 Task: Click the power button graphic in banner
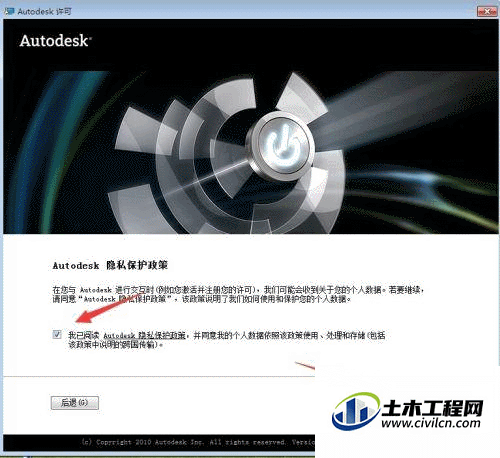point(283,146)
